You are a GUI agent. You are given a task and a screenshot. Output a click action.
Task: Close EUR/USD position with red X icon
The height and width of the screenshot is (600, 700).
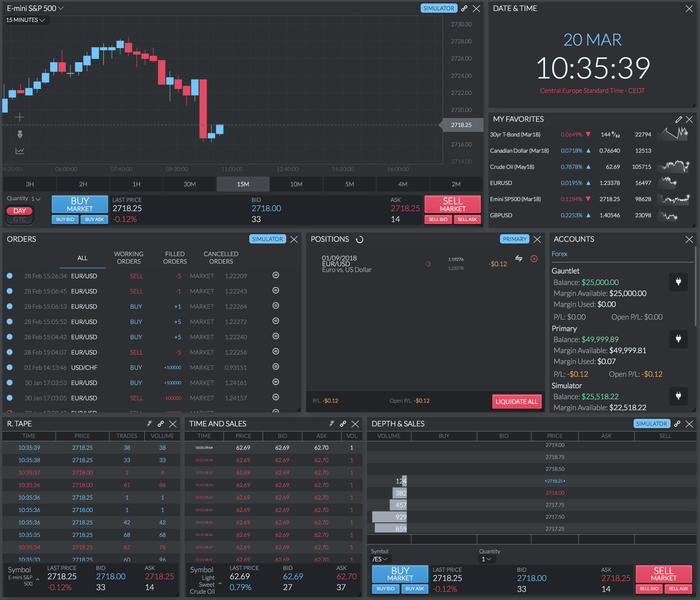pos(534,259)
